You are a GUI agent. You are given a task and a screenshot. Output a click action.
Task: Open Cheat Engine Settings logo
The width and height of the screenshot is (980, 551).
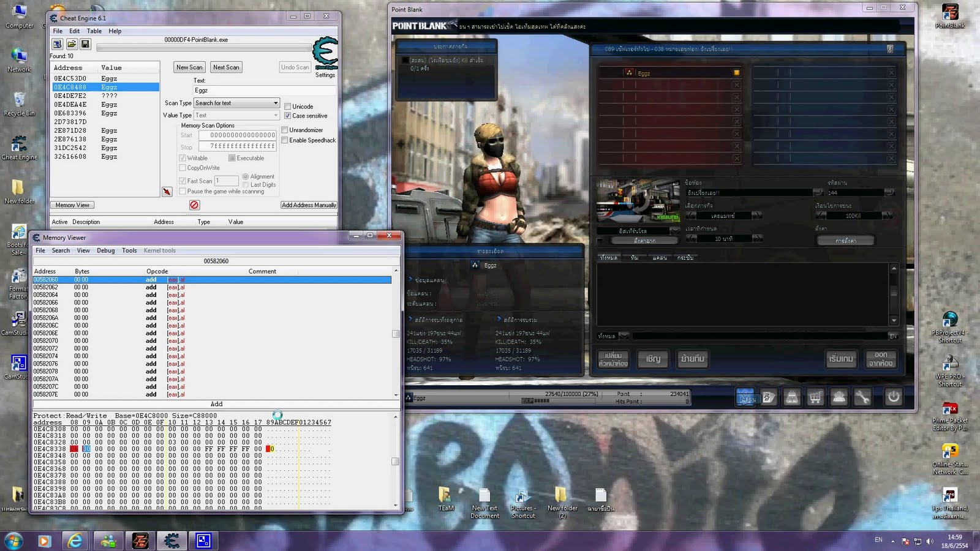(x=325, y=54)
